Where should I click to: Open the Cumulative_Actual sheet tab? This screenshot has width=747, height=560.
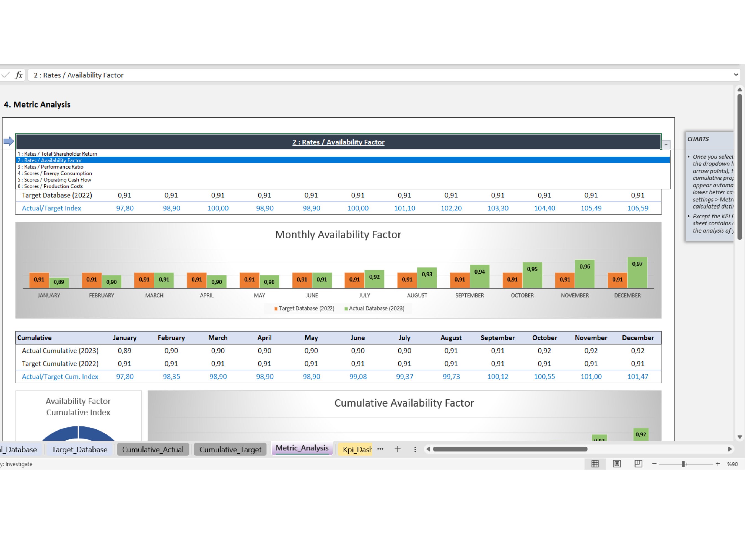153,449
